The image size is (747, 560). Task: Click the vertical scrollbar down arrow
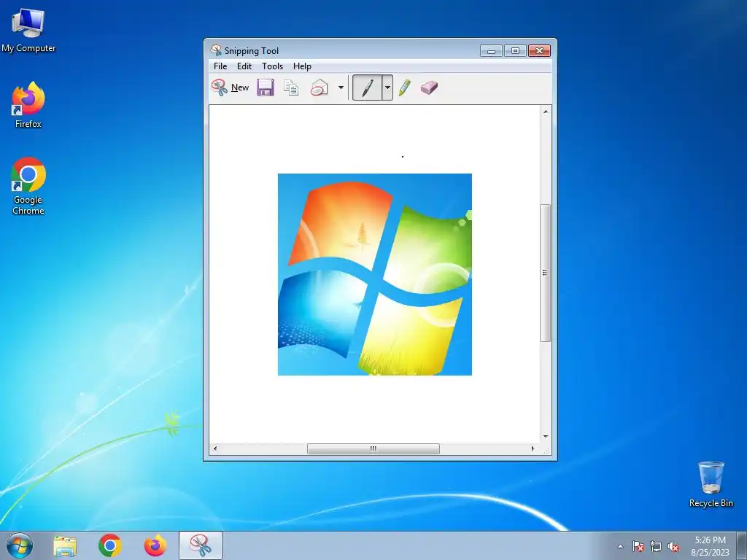546,436
